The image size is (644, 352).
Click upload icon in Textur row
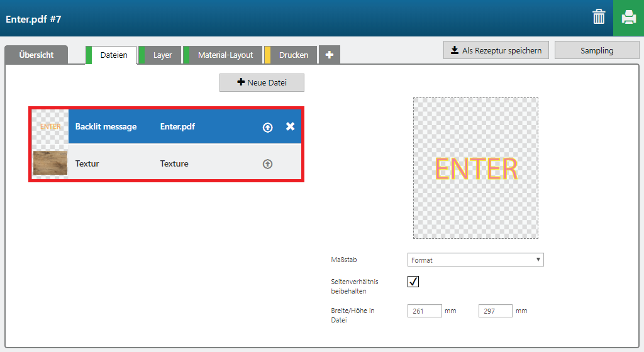tap(267, 164)
